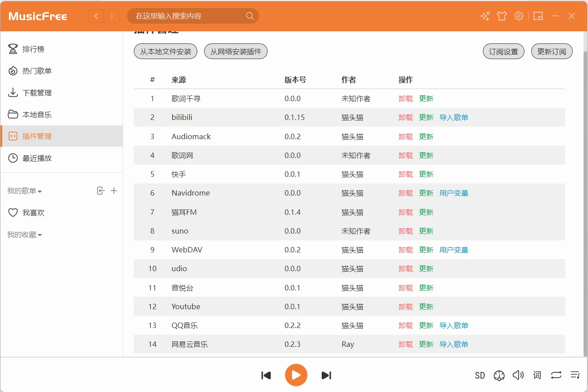Select 插件管理 in the sidebar
The image size is (588, 392).
(61, 136)
